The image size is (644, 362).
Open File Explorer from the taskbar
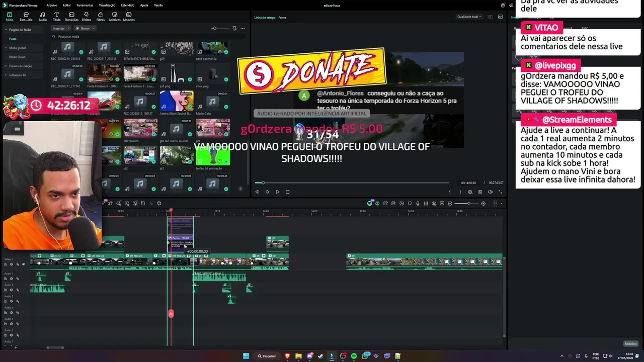click(298, 356)
